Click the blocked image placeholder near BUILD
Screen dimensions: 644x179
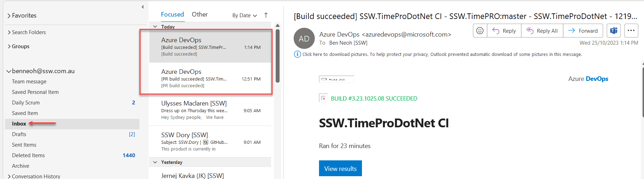point(323,98)
